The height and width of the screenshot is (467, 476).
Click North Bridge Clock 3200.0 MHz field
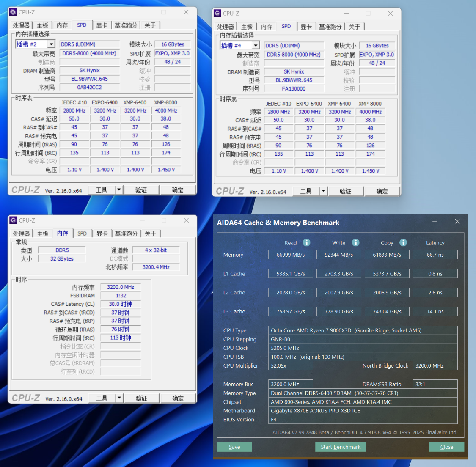coord(435,365)
